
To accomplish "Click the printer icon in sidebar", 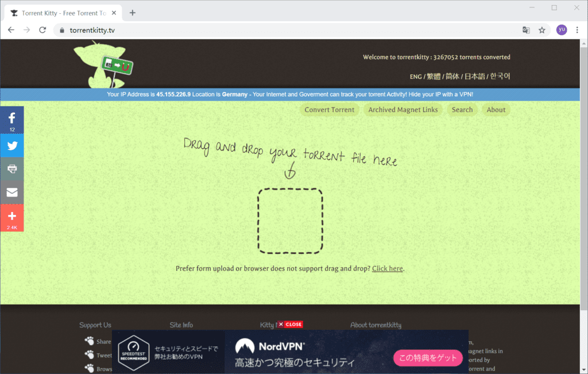I will coord(11,169).
